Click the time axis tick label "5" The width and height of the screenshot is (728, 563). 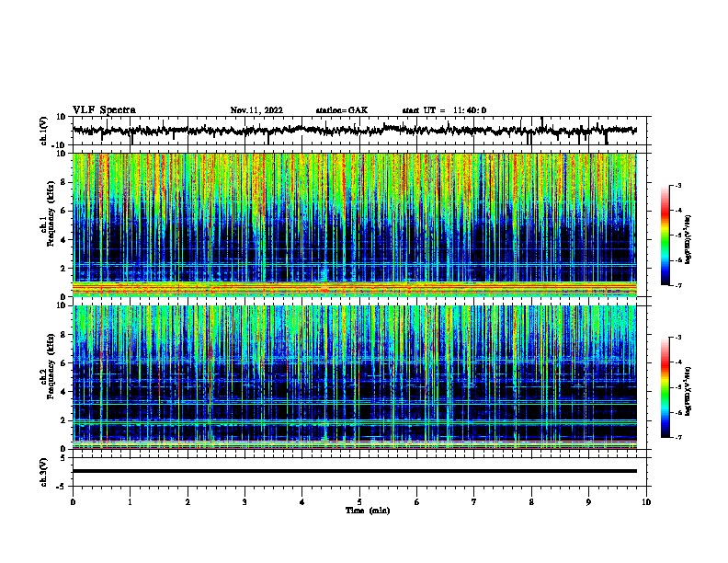pos(359,502)
